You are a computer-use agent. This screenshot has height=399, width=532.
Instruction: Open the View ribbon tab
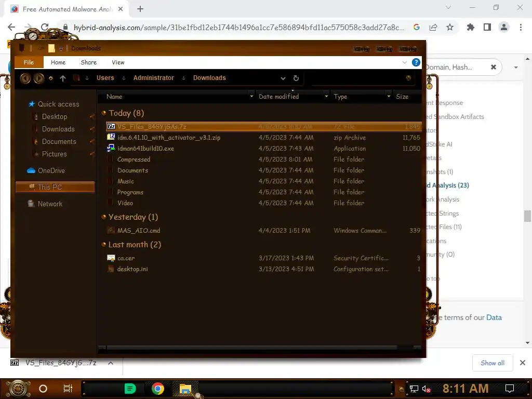pos(118,62)
